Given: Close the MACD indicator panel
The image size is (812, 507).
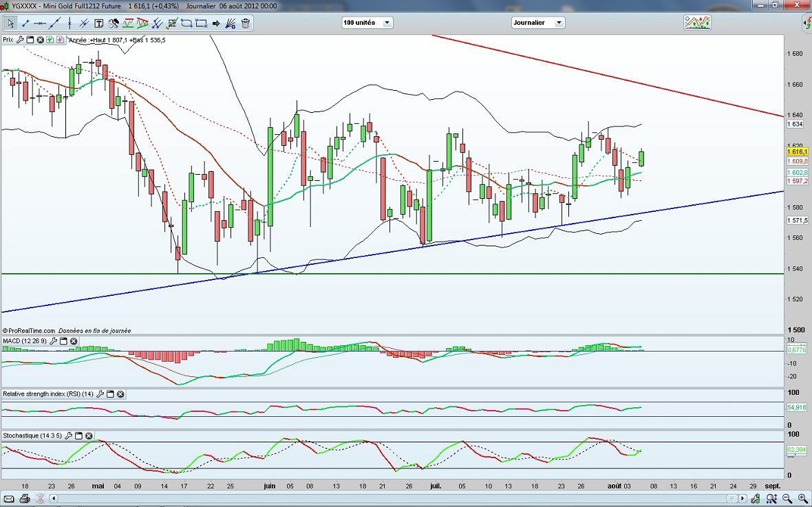Looking at the screenshot, I should point(74,341).
